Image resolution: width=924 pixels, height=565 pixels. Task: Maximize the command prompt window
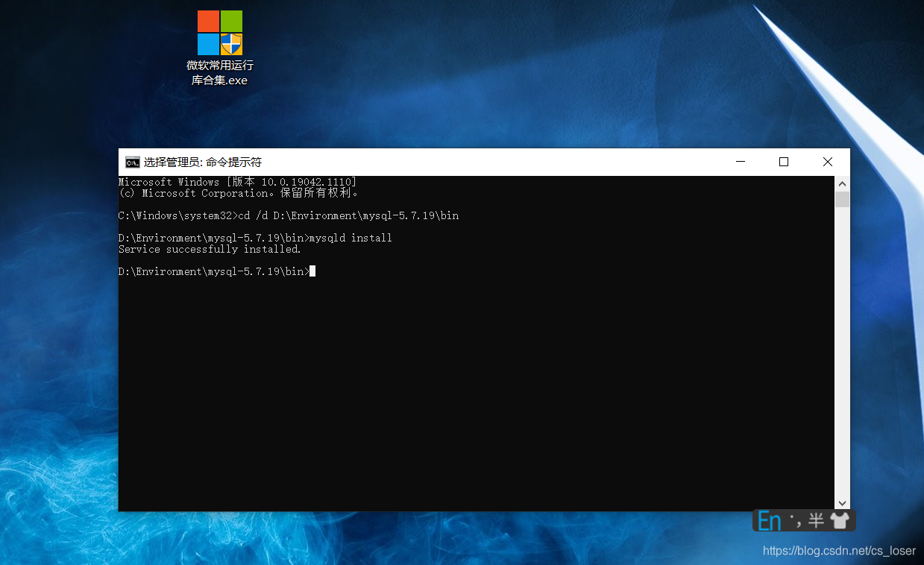point(784,162)
